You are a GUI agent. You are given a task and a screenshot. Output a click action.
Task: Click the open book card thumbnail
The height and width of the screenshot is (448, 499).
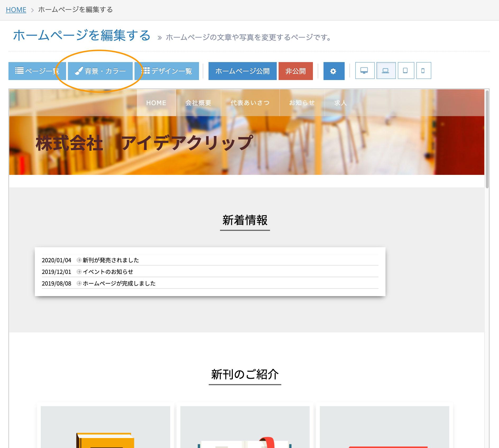(x=245, y=427)
